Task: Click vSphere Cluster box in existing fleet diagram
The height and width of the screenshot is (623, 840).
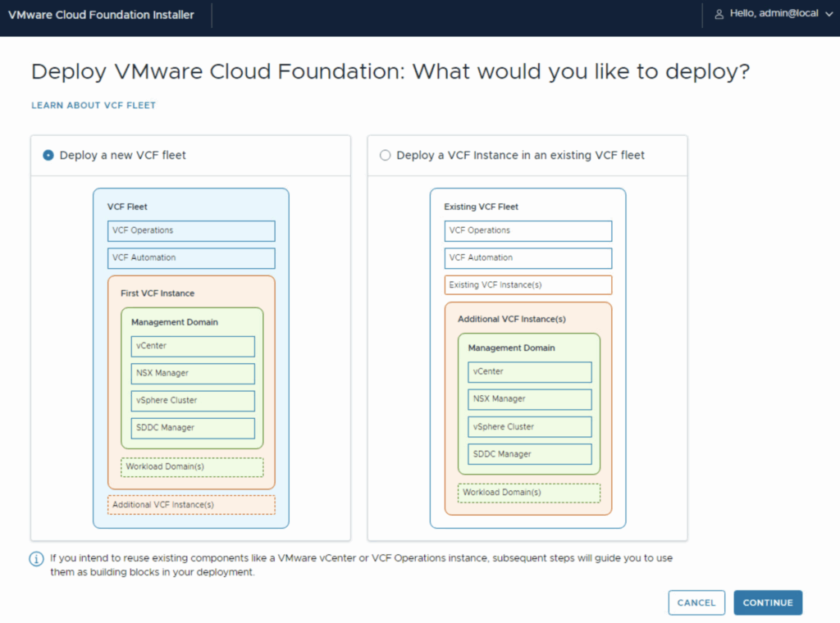Action: (x=530, y=427)
